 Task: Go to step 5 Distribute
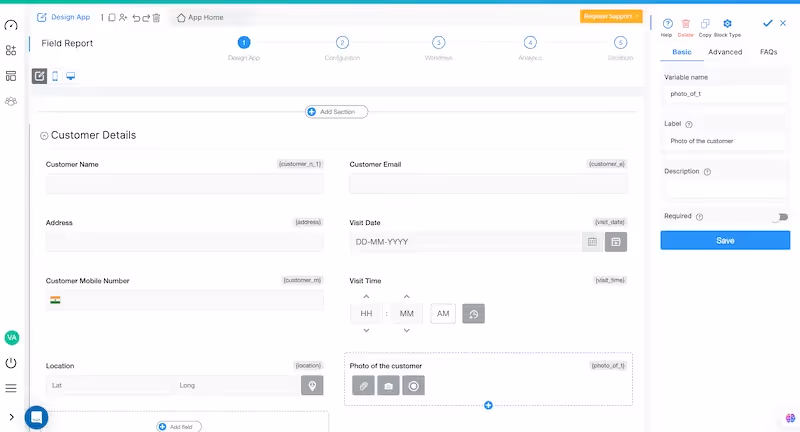point(620,42)
